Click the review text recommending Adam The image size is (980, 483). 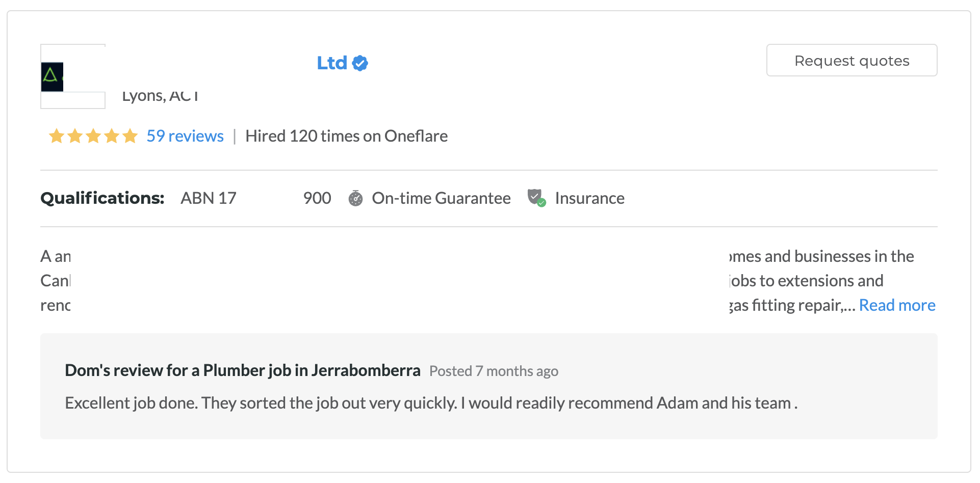click(x=431, y=403)
